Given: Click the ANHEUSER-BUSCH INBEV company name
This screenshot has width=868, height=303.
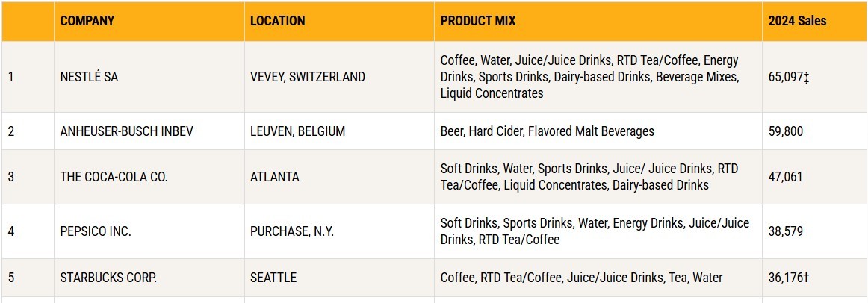Looking at the screenshot, I should [x=126, y=131].
